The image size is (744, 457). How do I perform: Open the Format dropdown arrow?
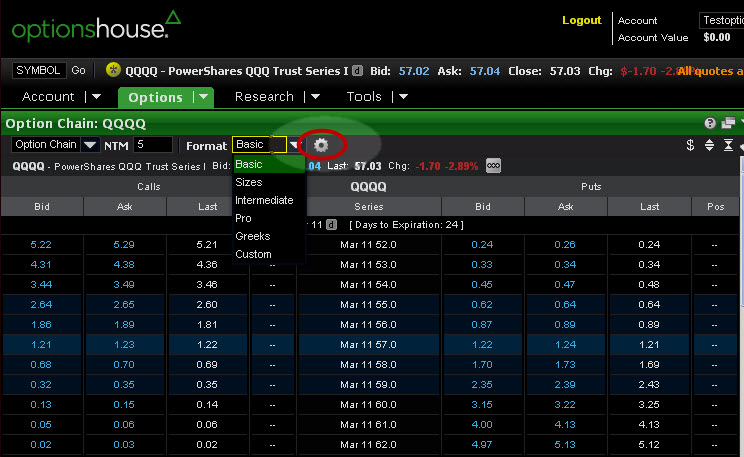tap(294, 145)
